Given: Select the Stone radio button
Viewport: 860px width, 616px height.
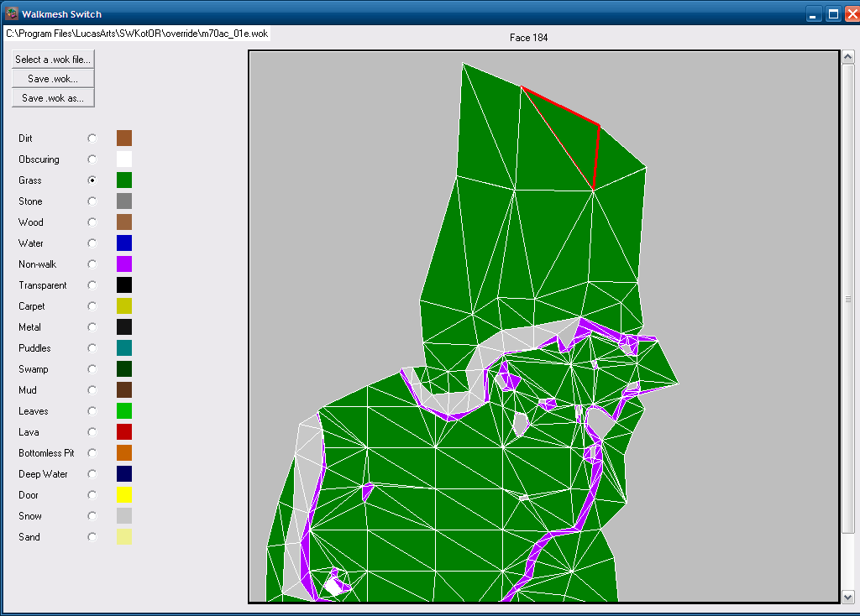Looking at the screenshot, I should coord(92,201).
